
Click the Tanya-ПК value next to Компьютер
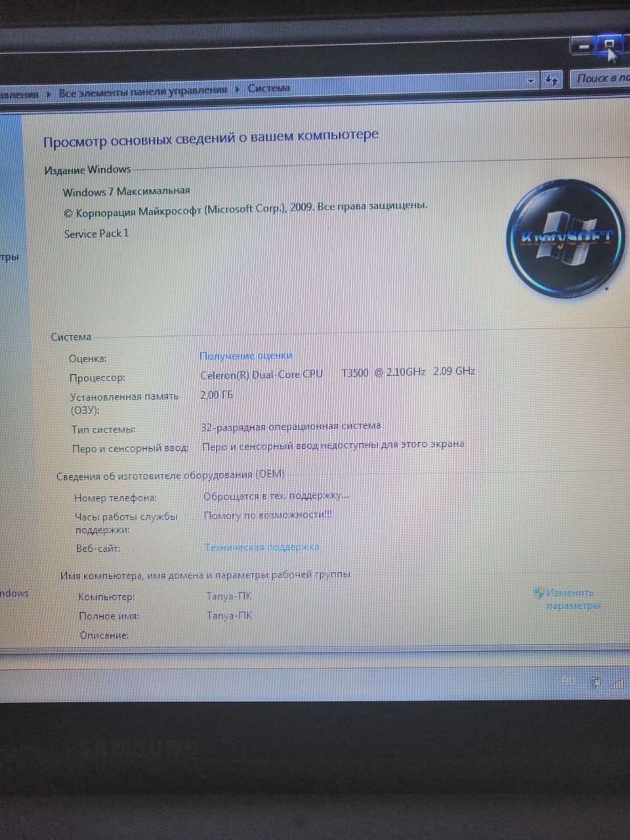229,596
